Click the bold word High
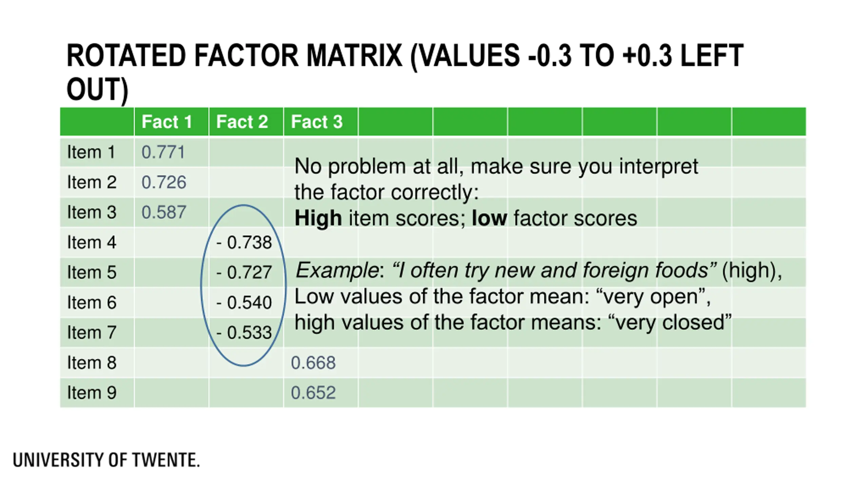Screen dimensions: 868x488 pos(318,218)
